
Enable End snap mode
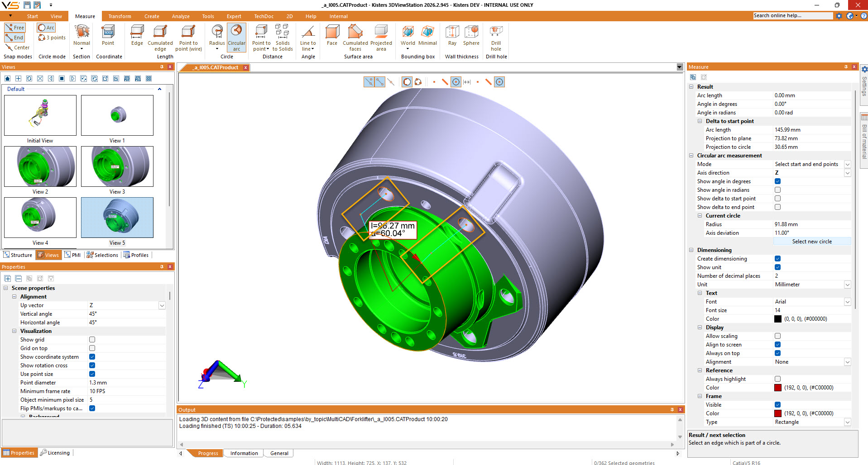15,38
